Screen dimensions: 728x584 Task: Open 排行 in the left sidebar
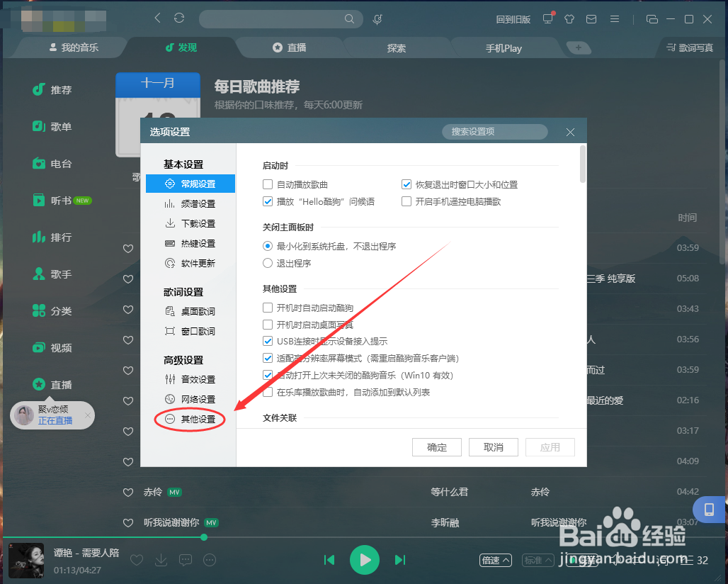pyautogui.click(x=52, y=237)
